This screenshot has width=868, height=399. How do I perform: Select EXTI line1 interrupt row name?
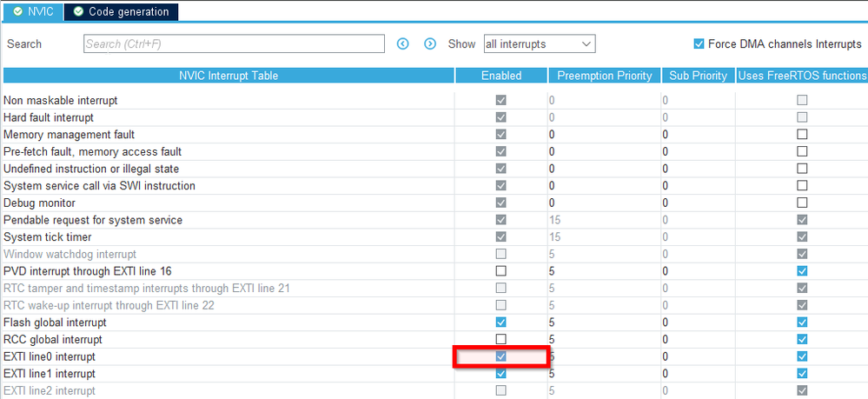(x=50, y=374)
